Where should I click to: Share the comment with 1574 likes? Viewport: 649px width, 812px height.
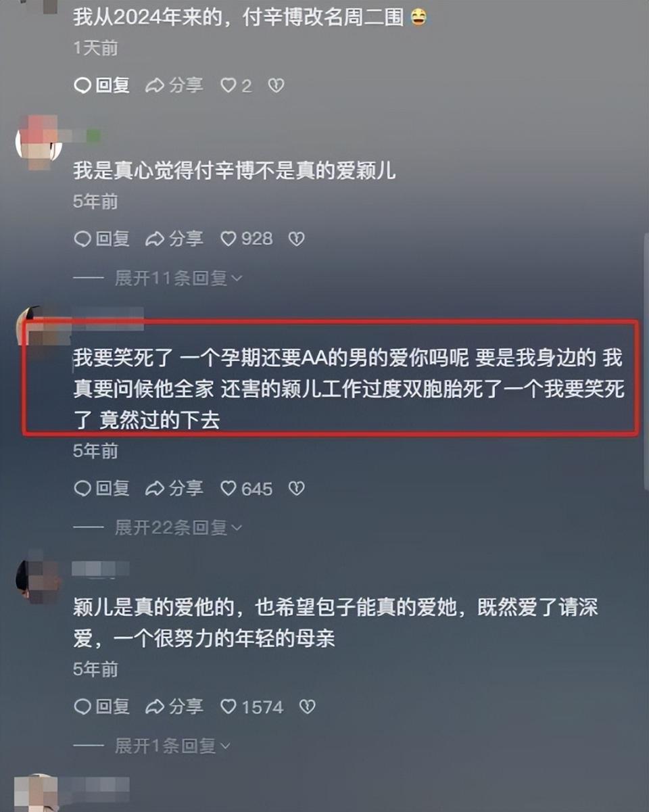pos(174,707)
